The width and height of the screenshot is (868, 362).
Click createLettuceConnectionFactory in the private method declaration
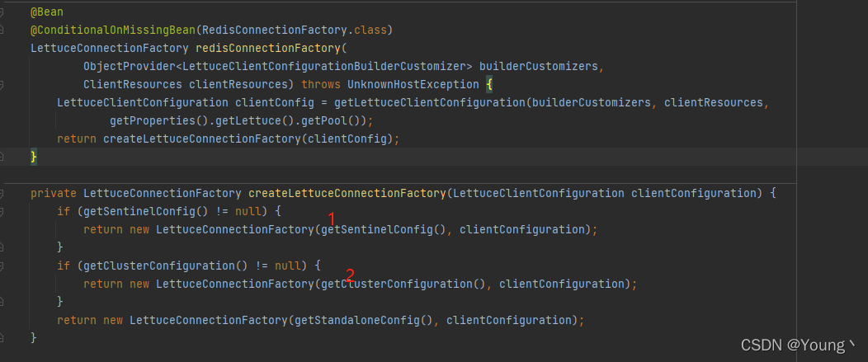pyautogui.click(x=347, y=193)
